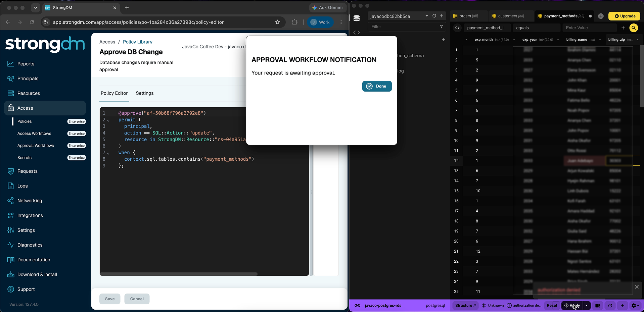Select Secrets under Access
This screenshot has width=644, height=312.
[25, 158]
